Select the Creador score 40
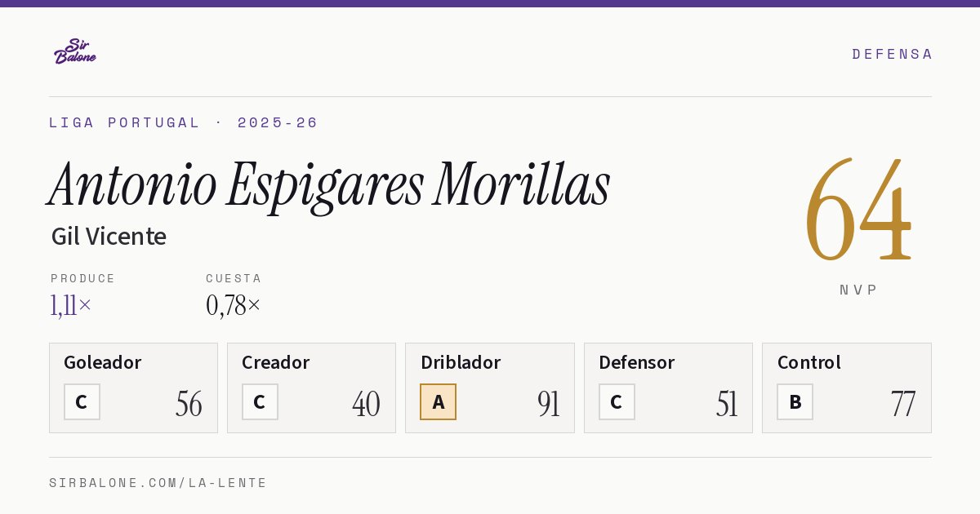This screenshot has width=980, height=514. [x=366, y=404]
